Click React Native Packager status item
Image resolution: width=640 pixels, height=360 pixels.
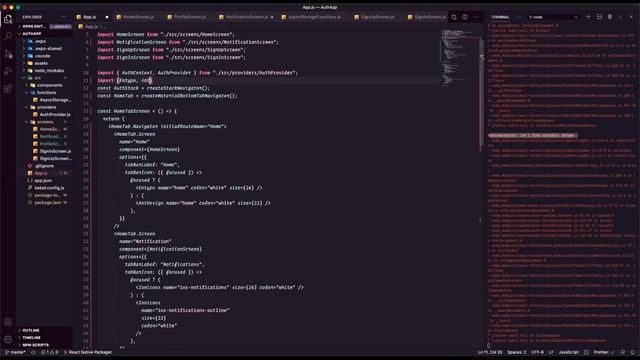pyautogui.click(x=87, y=352)
